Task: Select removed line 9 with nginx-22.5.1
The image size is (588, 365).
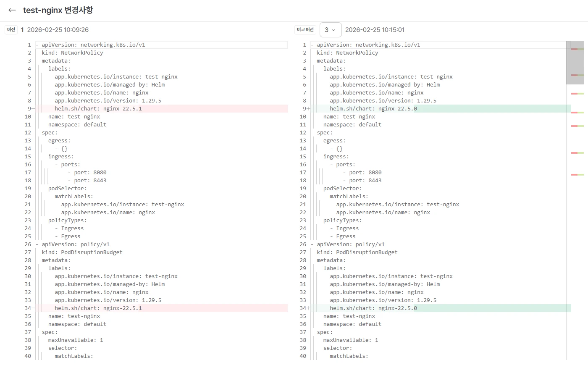Action: [161, 109]
